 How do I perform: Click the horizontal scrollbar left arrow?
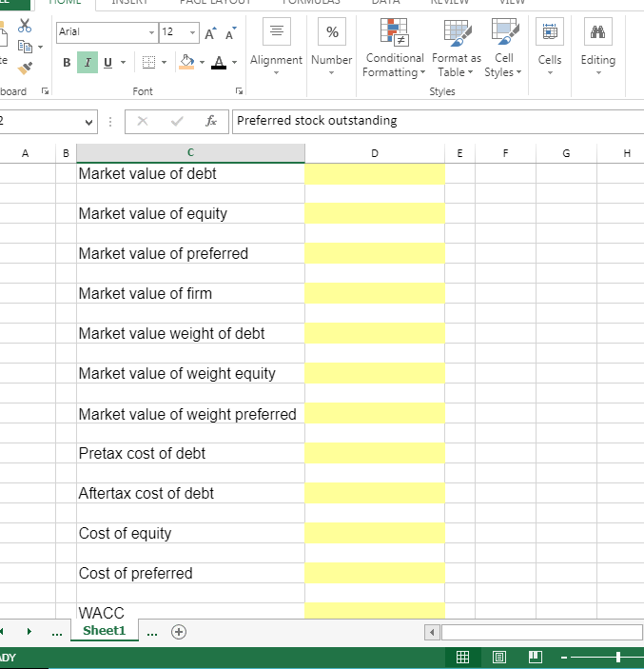(x=432, y=632)
